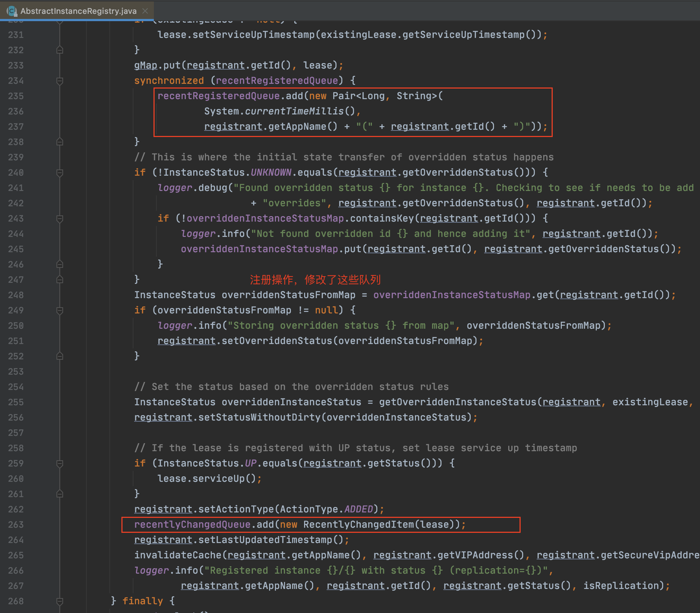Collapse fold marker at line 247

point(60,280)
